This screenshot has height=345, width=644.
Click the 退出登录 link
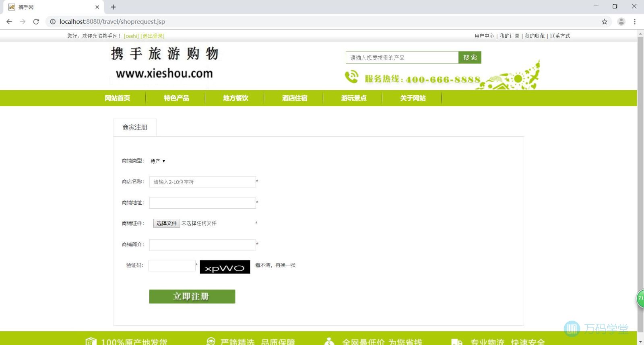point(153,36)
